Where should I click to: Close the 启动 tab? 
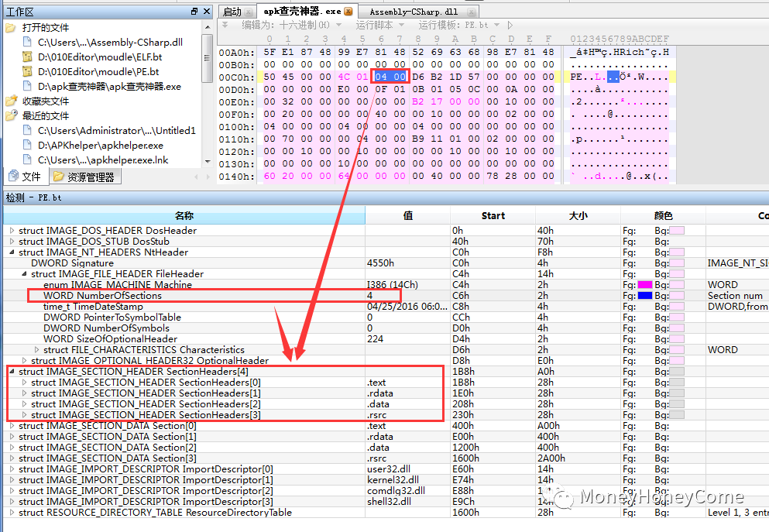[249, 12]
